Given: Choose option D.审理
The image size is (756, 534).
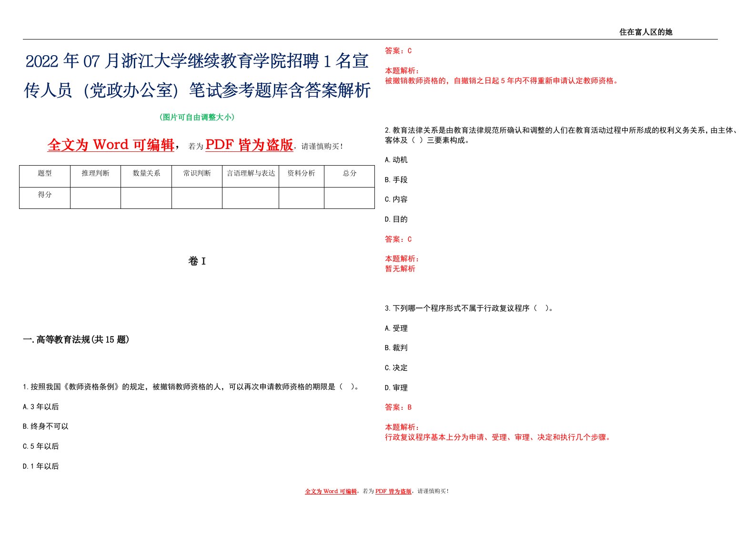Looking at the screenshot, I should [396, 388].
